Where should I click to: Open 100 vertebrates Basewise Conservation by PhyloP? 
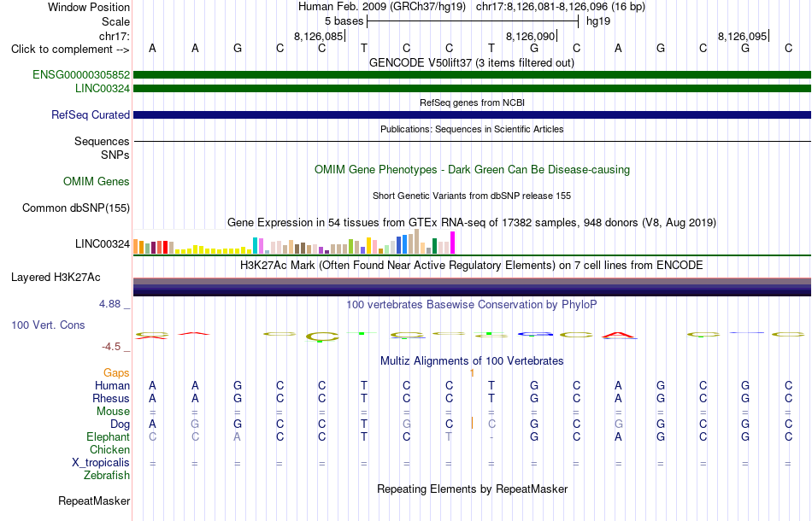(x=472, y=305)
